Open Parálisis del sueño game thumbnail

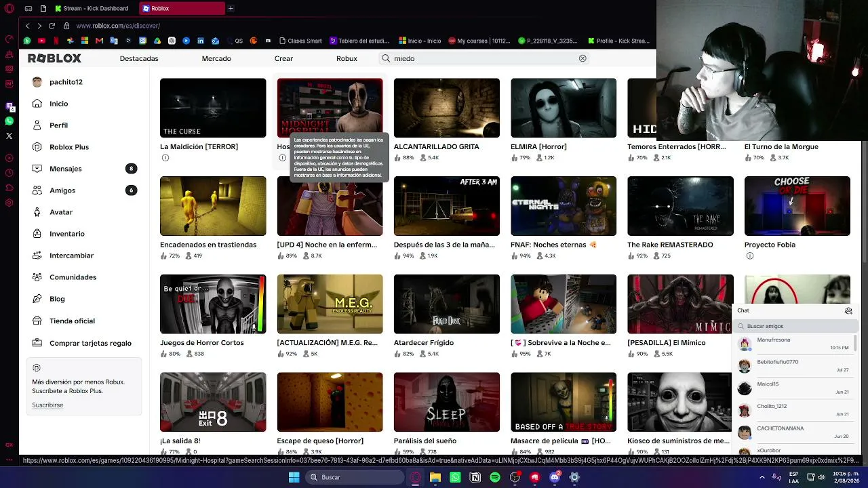click(447, 402)
